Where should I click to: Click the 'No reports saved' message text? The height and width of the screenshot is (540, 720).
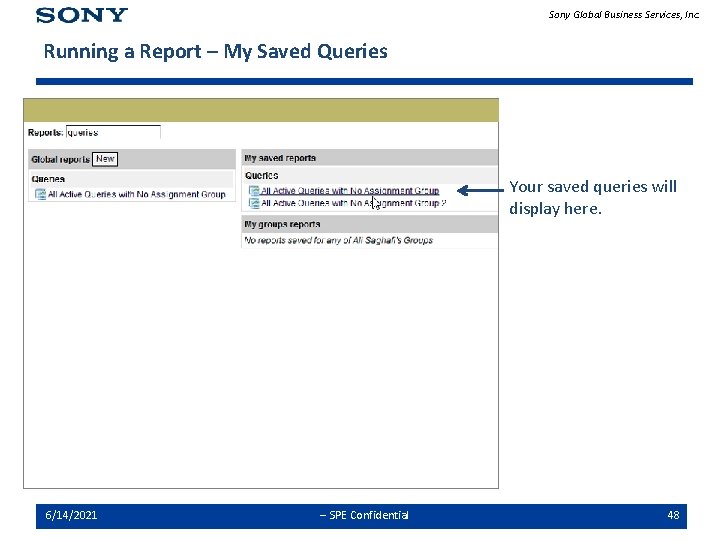coord(338,240)
